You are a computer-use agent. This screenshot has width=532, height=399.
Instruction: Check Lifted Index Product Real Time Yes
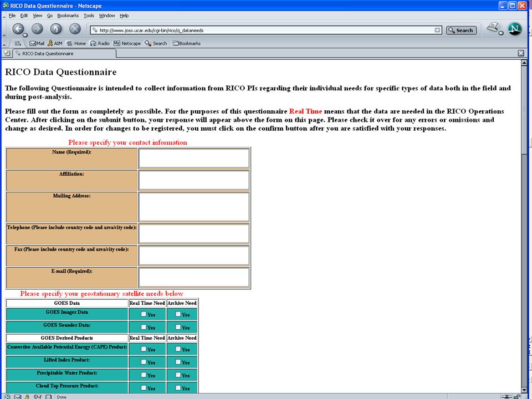coord(144,362)
